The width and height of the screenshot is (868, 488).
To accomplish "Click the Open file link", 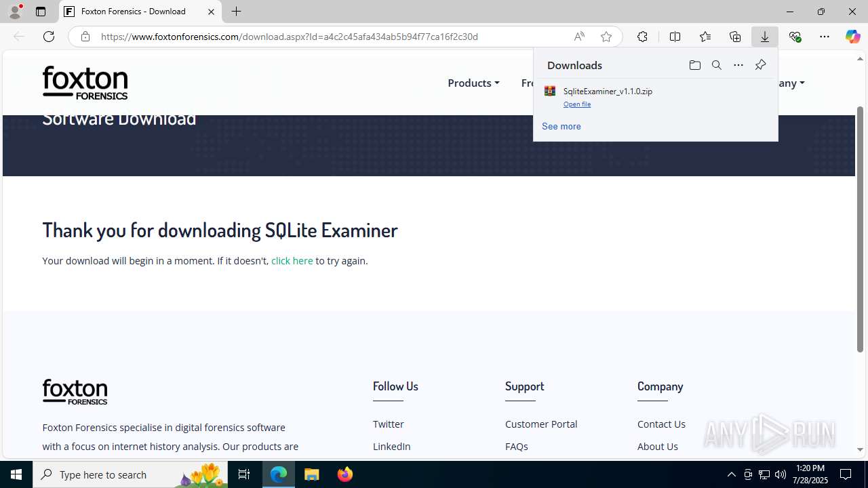I will click(x=577, y=104).
